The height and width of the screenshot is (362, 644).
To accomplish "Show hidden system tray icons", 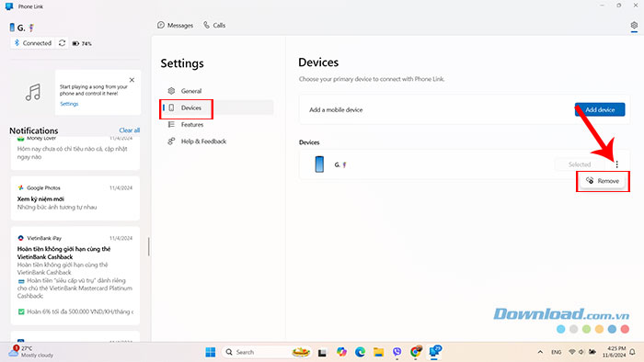I will coord(540,352).
